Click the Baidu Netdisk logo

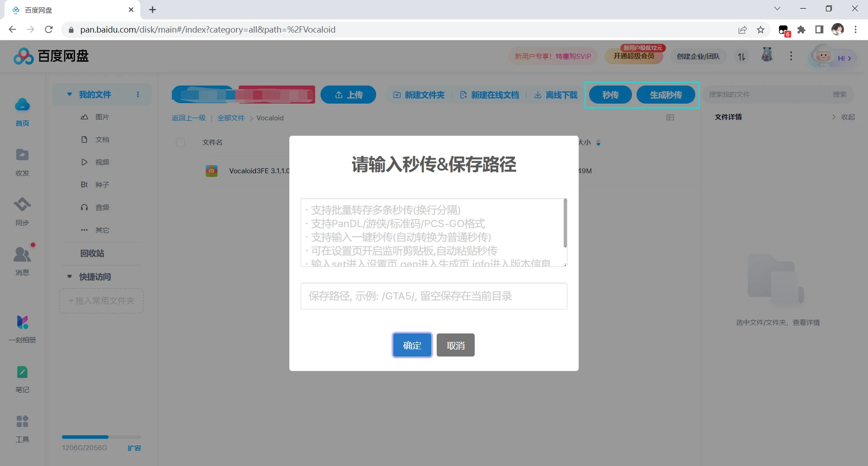pyautogui.click(x=51, y=56)
